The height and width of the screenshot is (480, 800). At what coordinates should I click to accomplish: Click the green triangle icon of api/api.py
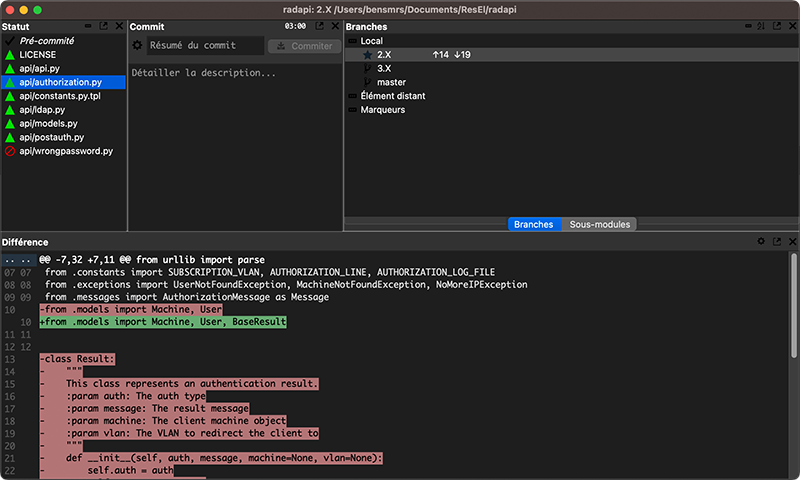coord(10,68)
